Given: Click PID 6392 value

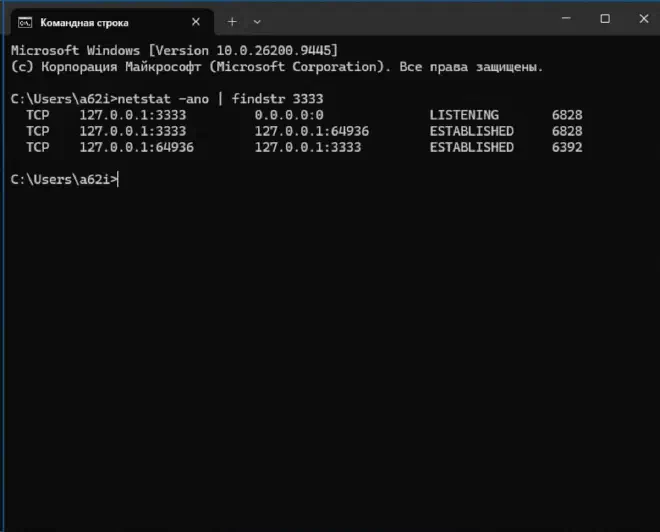Looking at the screenshot, I should click(567, 147).
